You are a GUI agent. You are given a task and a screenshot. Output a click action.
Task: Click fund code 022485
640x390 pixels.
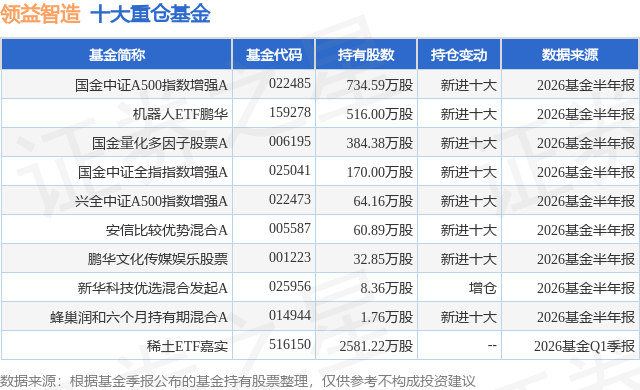point(290,84)
